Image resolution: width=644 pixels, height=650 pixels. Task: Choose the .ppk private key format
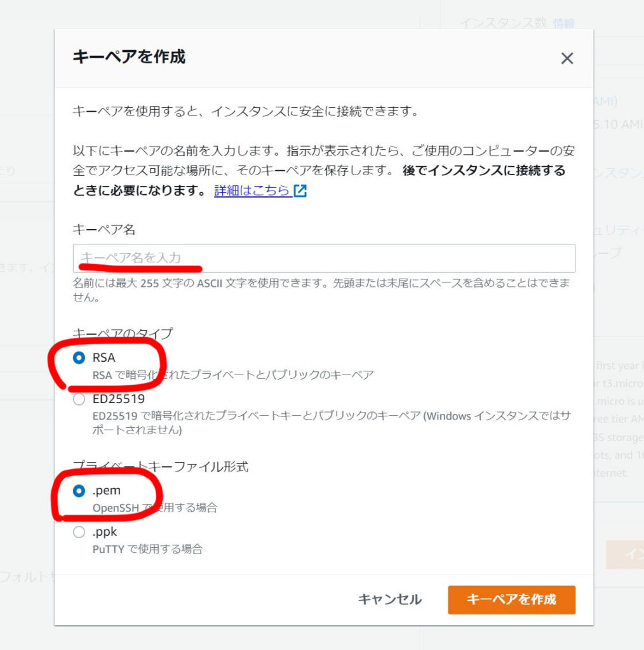(79, 532)
